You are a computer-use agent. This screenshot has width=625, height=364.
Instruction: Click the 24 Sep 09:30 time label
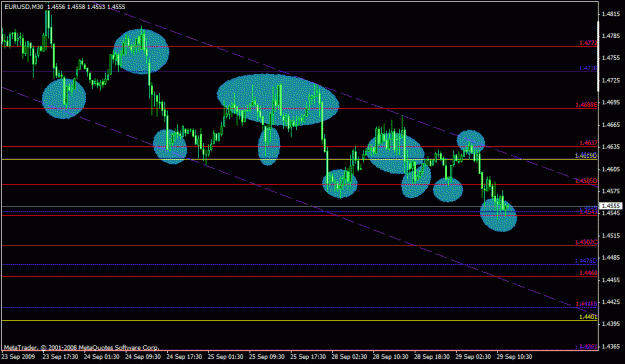point(143,356)
